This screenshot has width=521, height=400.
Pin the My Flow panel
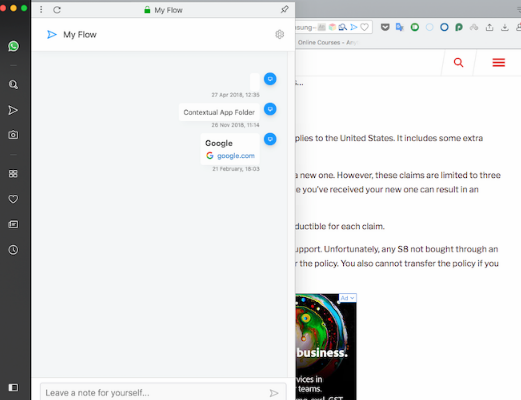click(x=284, y=10)
